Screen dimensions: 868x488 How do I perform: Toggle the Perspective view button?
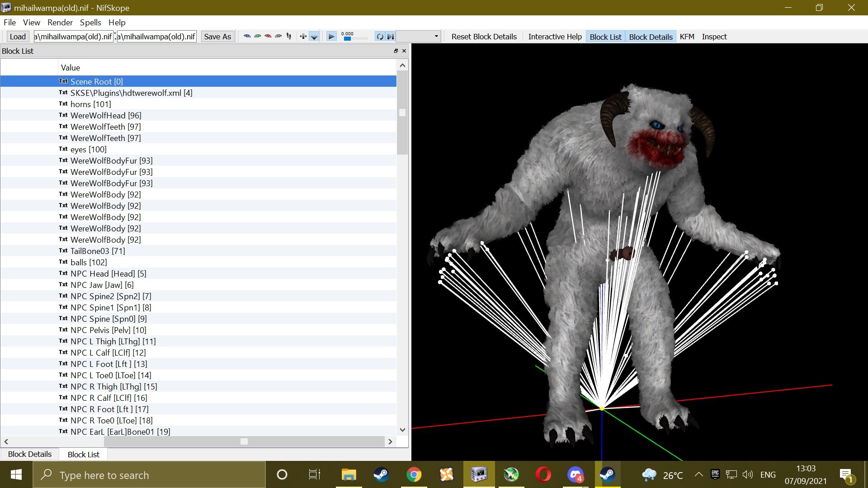(314, 37)
